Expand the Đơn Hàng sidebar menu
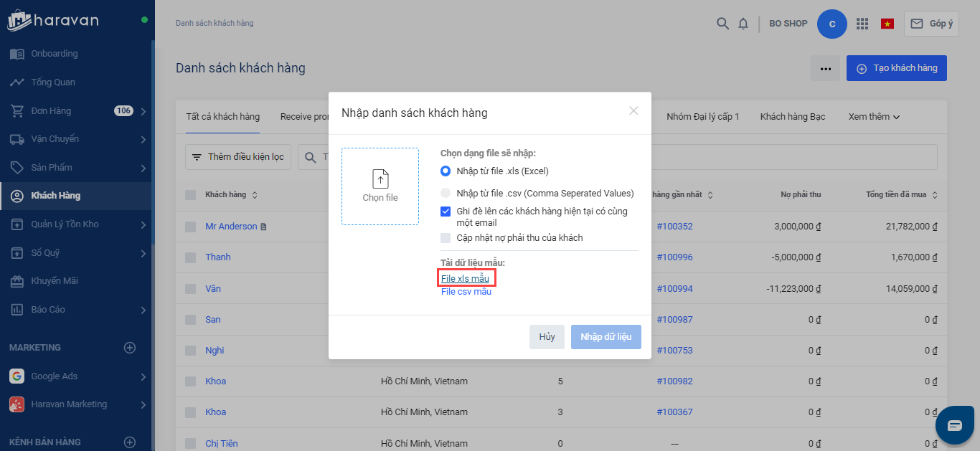Viewport: 980px width, 451px height. click(143, 111)
